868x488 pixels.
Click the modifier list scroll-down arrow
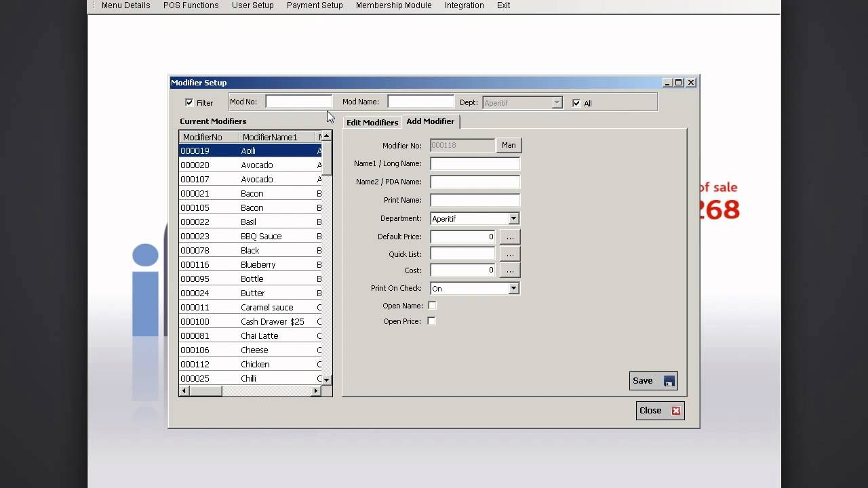click(327, 380)
